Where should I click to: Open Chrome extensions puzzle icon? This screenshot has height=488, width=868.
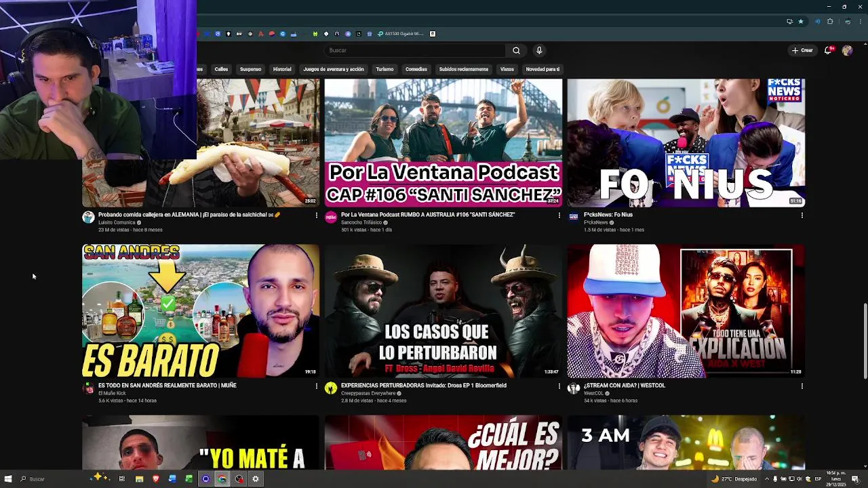point(830,22)
